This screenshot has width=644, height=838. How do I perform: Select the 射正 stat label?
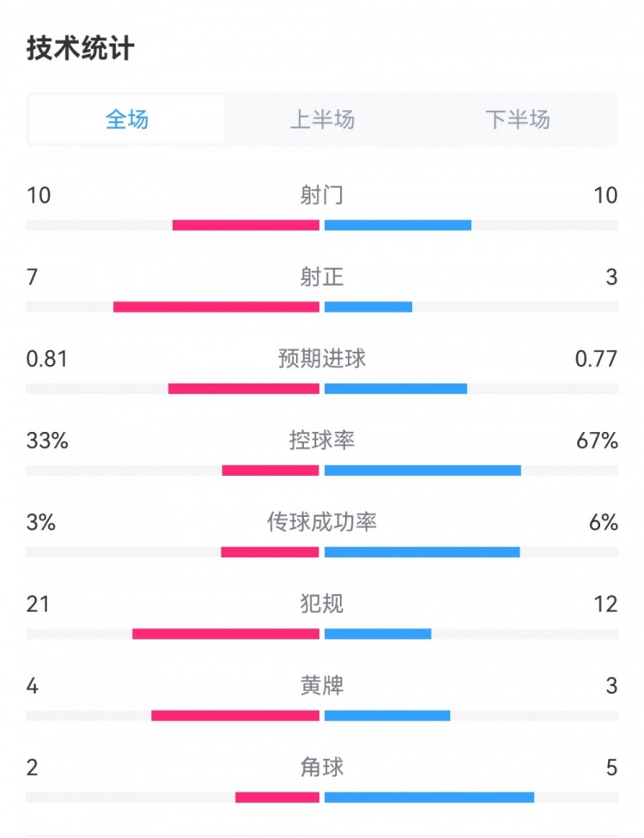point(322,276)
